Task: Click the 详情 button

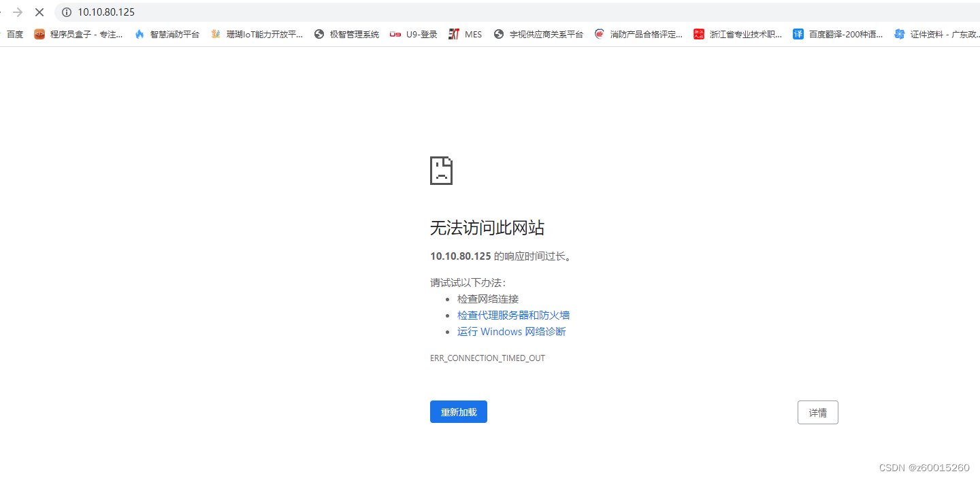Action: point(817,413)
